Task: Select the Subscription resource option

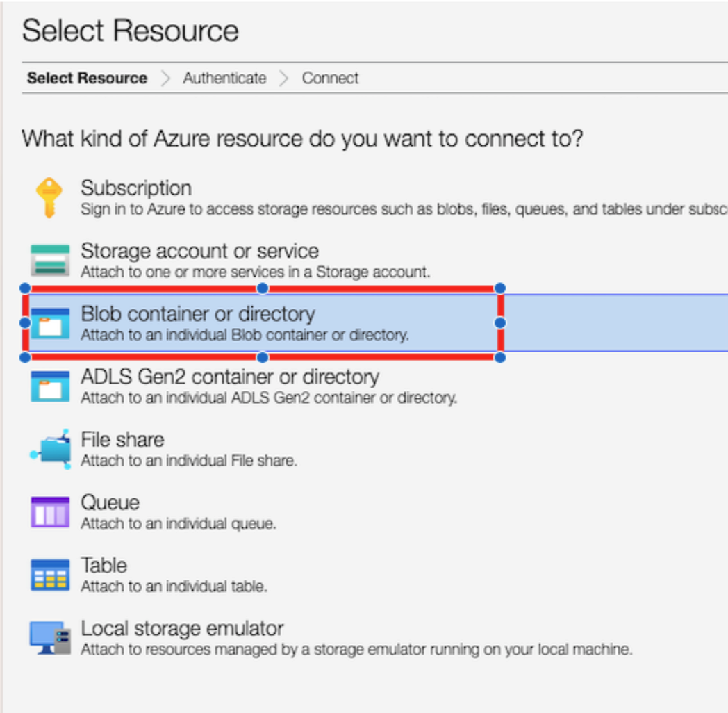Action: (374, 198)
